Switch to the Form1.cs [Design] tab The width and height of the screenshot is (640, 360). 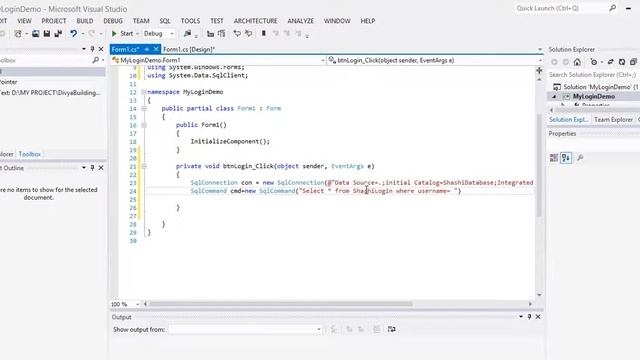coord(189,49)
